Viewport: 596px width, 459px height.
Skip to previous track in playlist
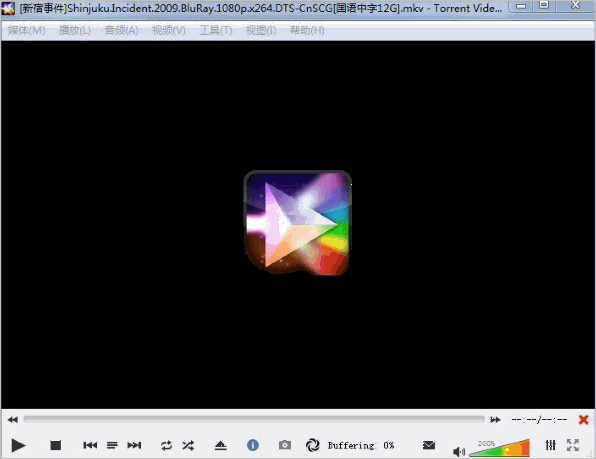click(x=90, y=445)
